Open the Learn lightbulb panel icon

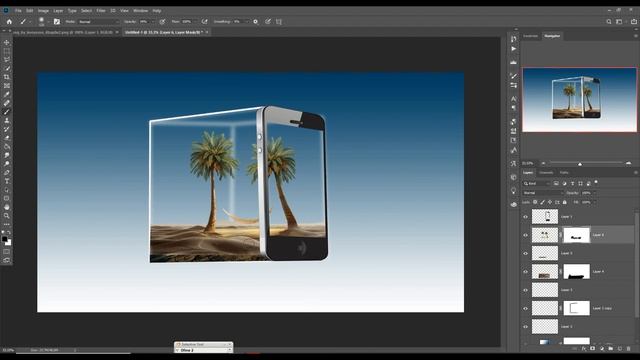click(x=513, y=191)
